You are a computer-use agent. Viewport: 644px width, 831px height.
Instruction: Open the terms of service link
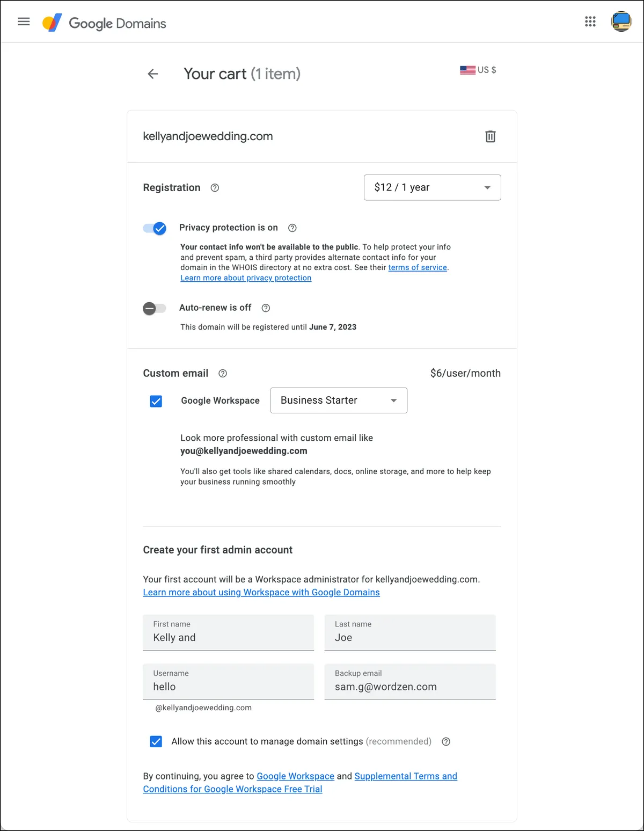tap(418, 267)
